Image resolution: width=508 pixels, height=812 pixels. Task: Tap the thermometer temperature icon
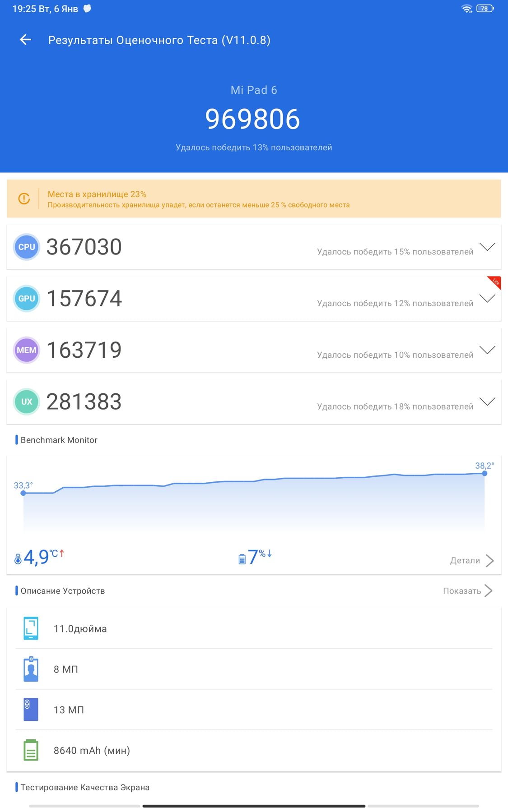point(18,559)
